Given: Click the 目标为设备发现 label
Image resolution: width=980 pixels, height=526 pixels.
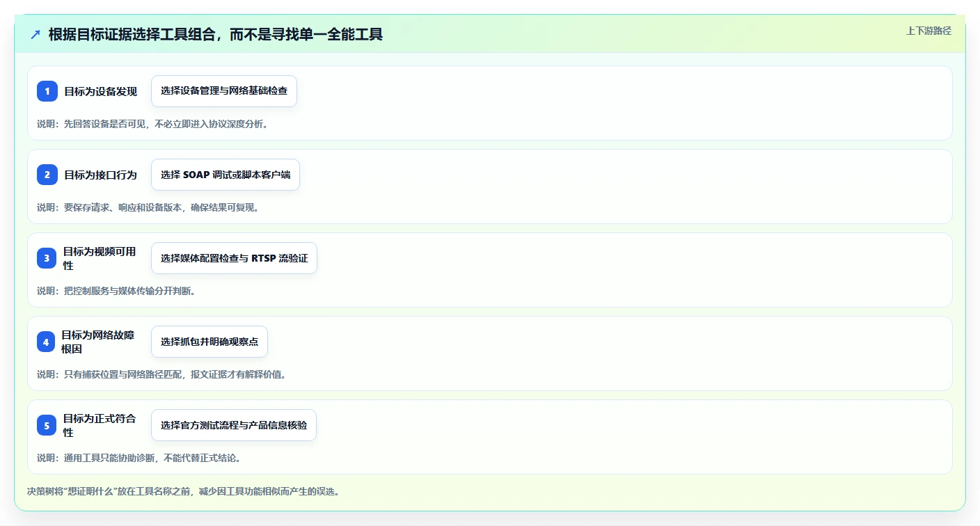Looking at the screenshot, I should pos(101,91).
